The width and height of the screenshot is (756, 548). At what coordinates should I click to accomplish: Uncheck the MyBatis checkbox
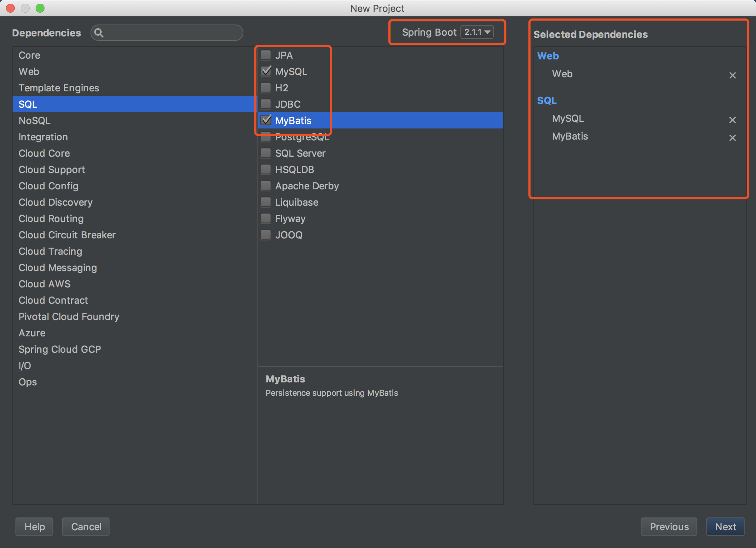266,120
